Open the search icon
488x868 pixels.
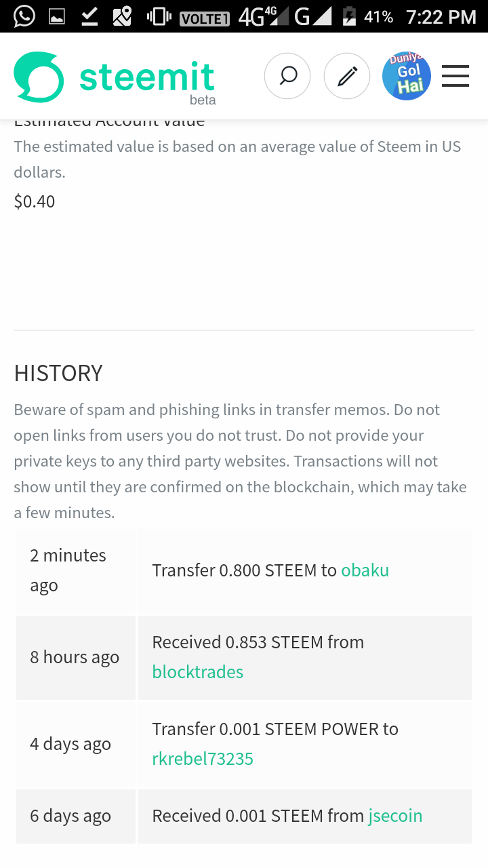click(287, 76)
